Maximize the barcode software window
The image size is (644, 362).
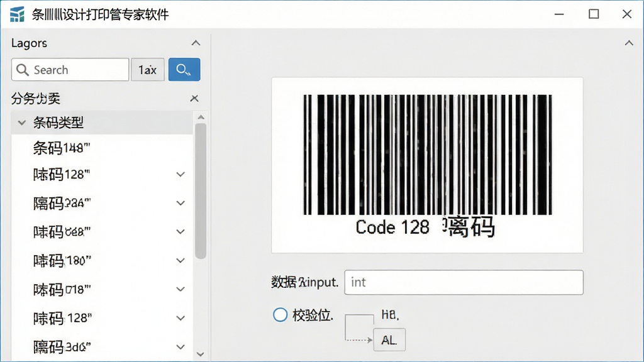[x=594, y=14]
